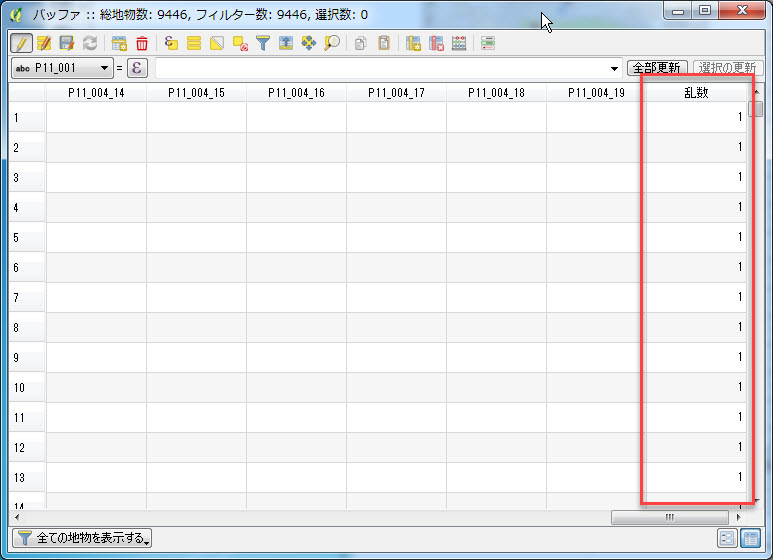Click 乱数 cell value in row 13

(x=696, y=477)
